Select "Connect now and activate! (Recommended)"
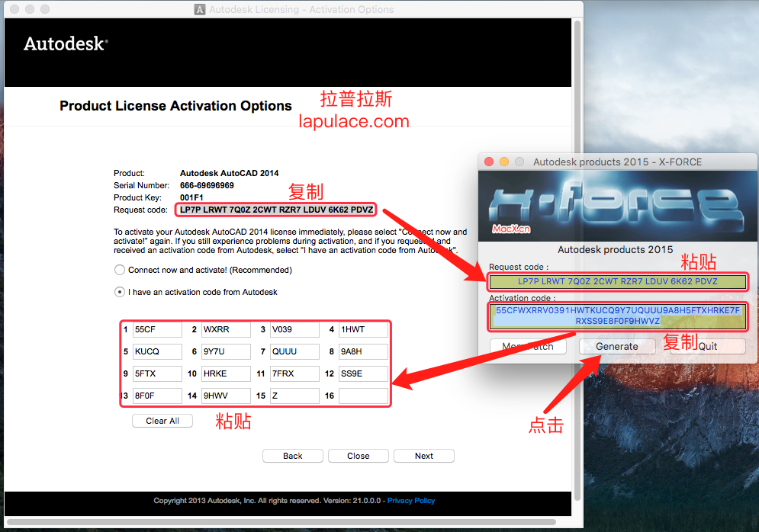This screenshot has width=759, height=532. pos(119,269)
